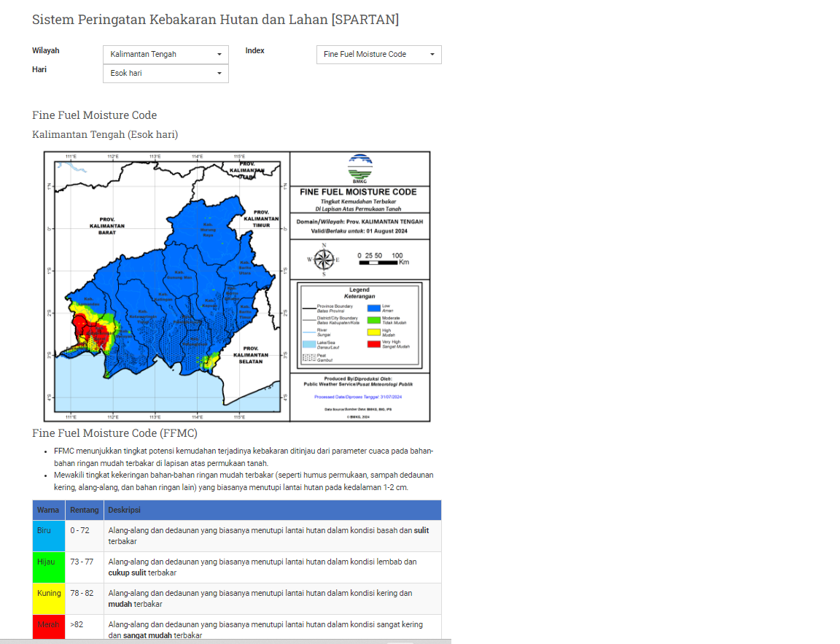Click the District/City Boundary legend line symbol
This screenshot has height=644, width=840.
point(309,320)
